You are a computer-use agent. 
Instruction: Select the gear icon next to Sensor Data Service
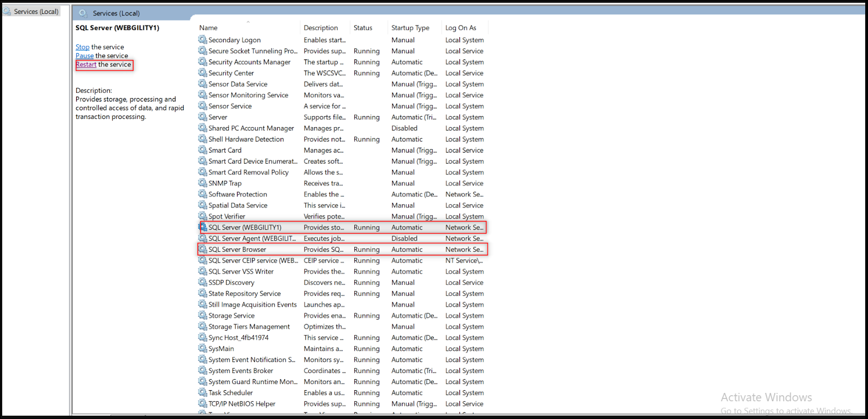(x=203, y=84)
